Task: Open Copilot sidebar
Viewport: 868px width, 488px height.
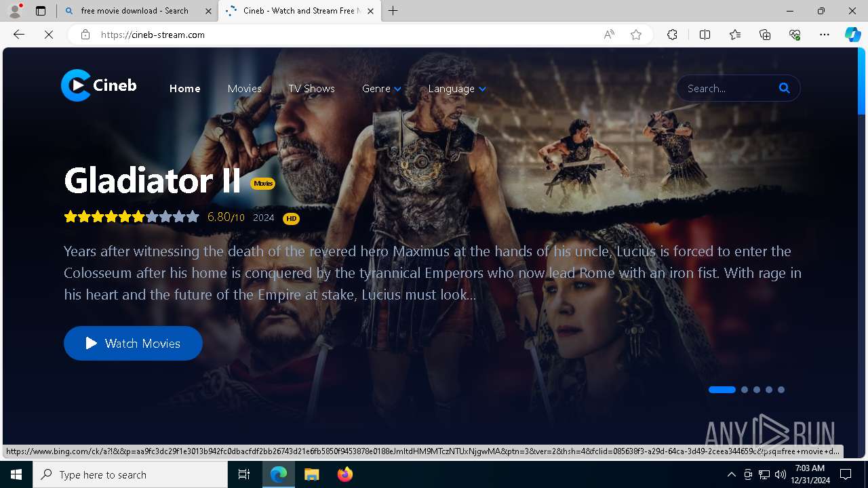Action: [852, 35]
